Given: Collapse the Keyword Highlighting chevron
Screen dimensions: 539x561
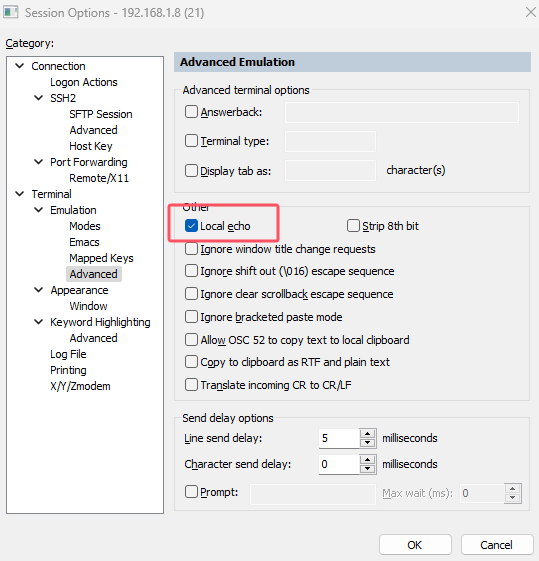Looking at the screenshot, I should pyautogui.click(x=39, y=322).
